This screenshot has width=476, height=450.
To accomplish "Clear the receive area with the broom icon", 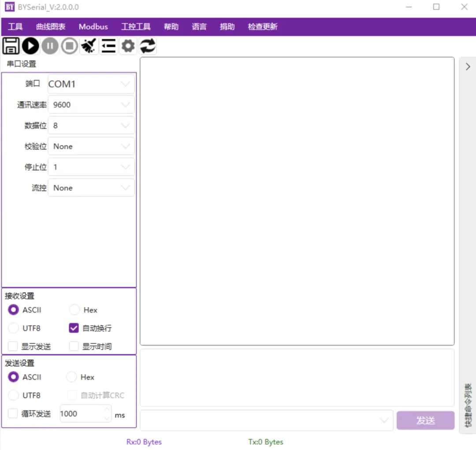I will click(x=89, y=46).
